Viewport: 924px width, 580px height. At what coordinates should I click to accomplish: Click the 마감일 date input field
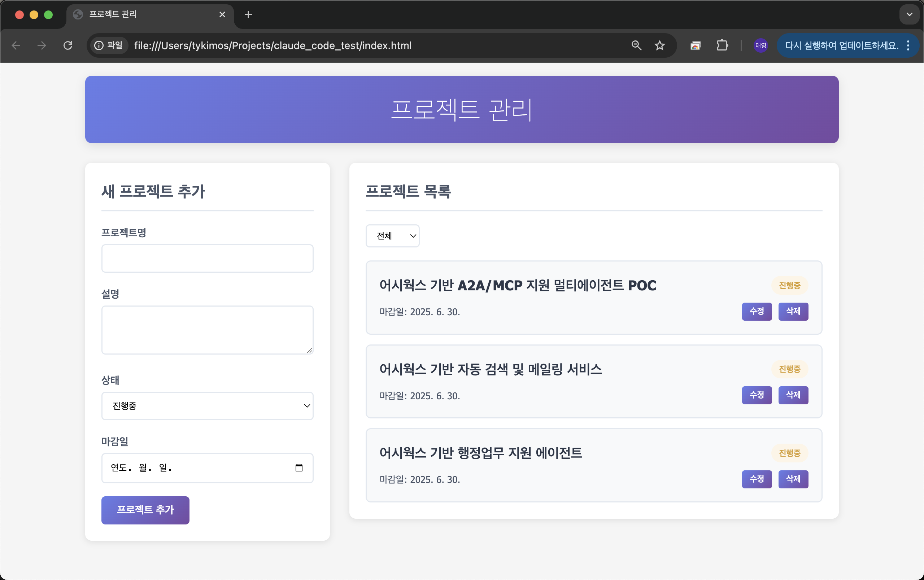point(207,468)
